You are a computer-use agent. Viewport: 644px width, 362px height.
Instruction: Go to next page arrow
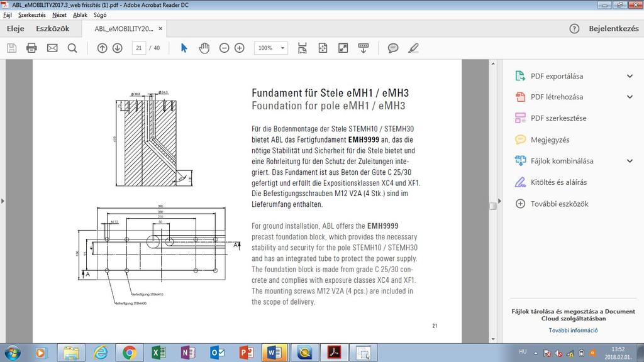[x=118, y=48]
